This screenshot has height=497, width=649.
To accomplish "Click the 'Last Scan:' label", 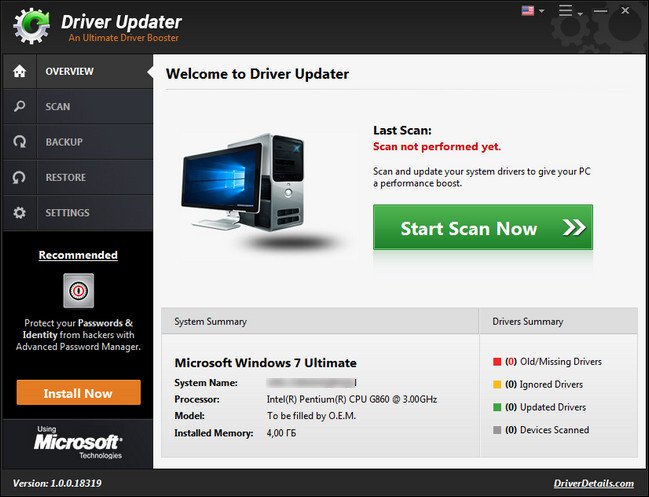I will point(402,130).
